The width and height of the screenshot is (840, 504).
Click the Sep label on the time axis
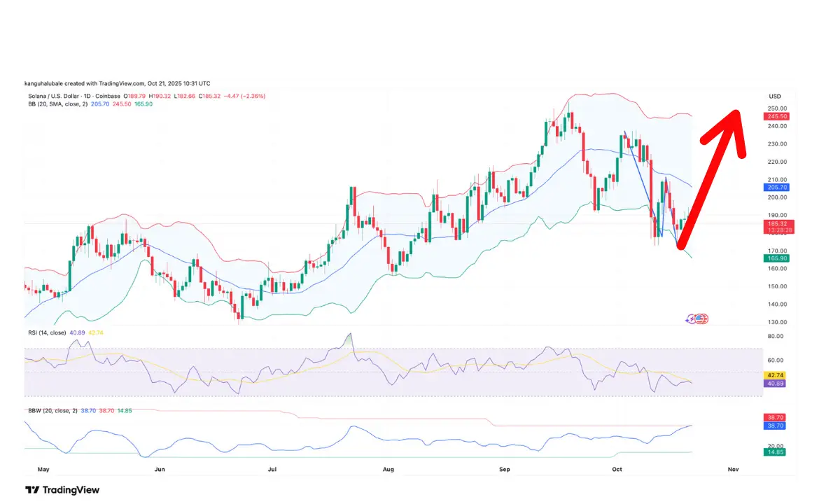pyautogui.click(x=504, y=469)
